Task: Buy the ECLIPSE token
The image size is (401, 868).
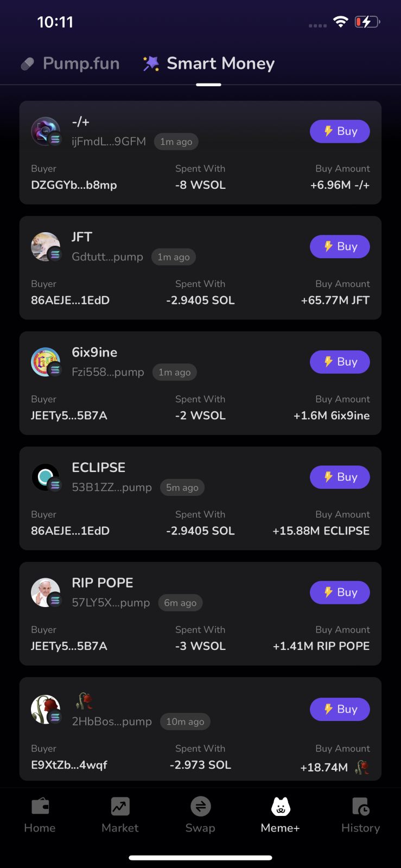Action: [340, 477]
